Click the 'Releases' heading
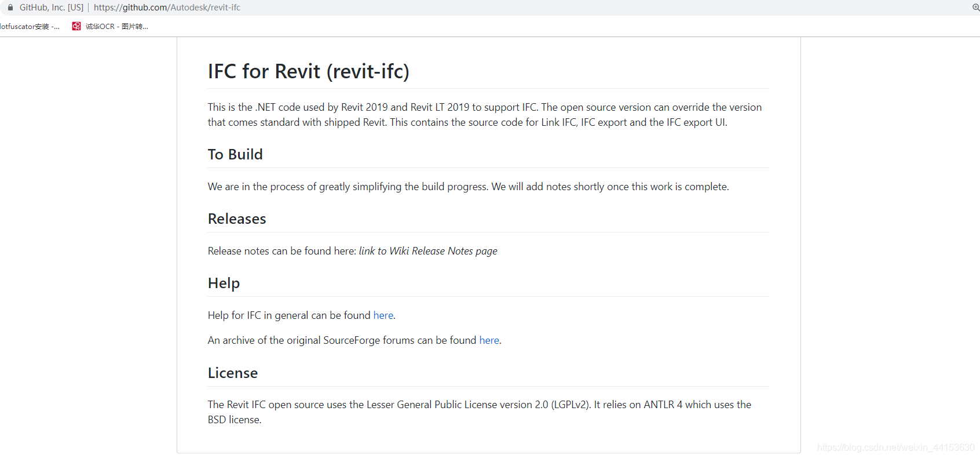The height and width of the screenshot is (458, 980). pyautogui.click(x=237, y=219)
